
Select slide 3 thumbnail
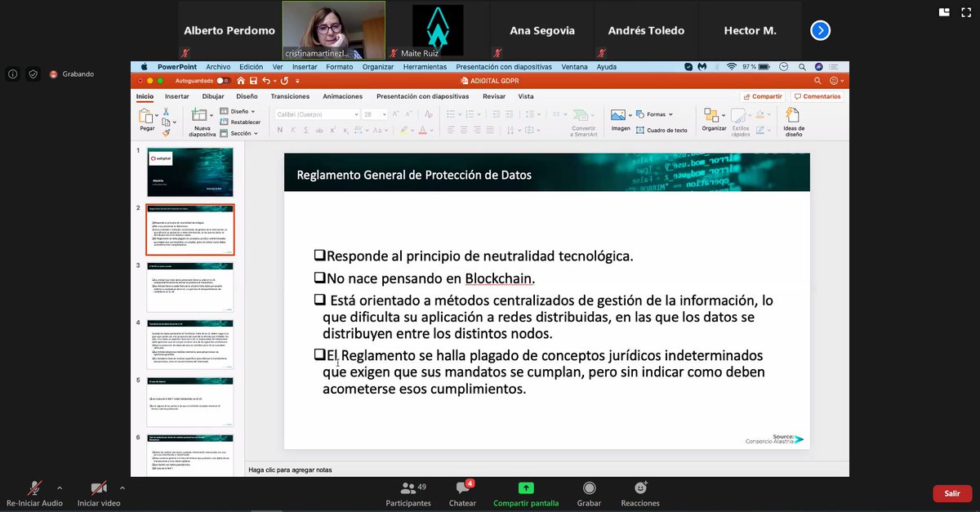189,286
